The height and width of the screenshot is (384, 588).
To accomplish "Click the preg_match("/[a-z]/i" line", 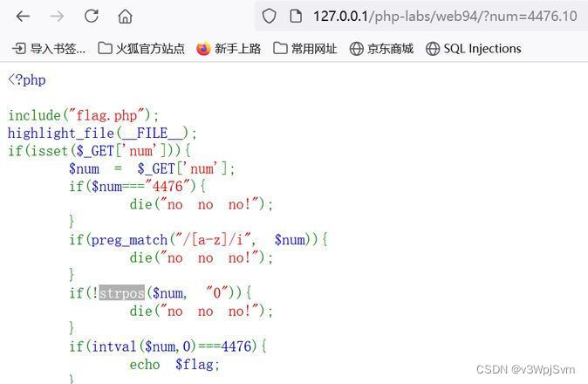I will (198, 240).
